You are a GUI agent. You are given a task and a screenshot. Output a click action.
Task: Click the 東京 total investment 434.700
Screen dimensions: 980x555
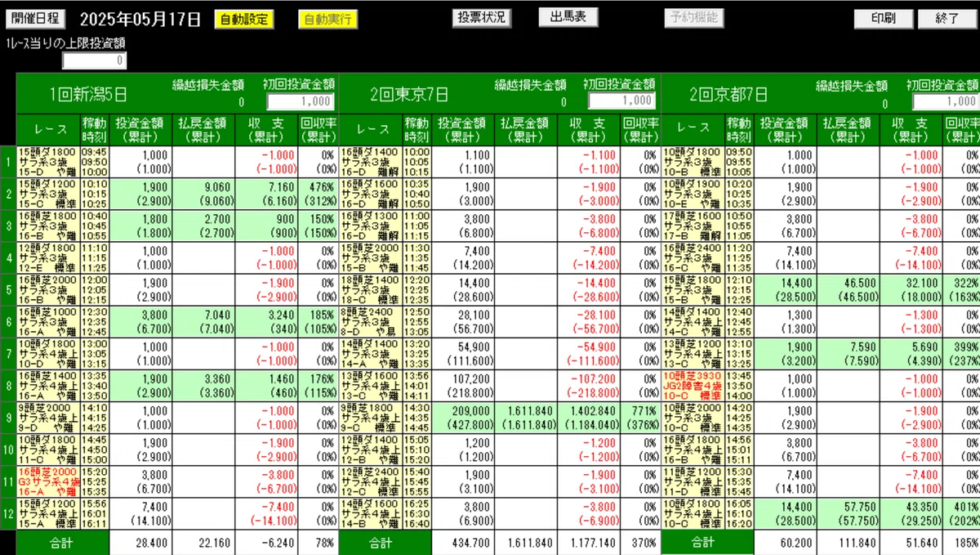[x=463, y=542]
